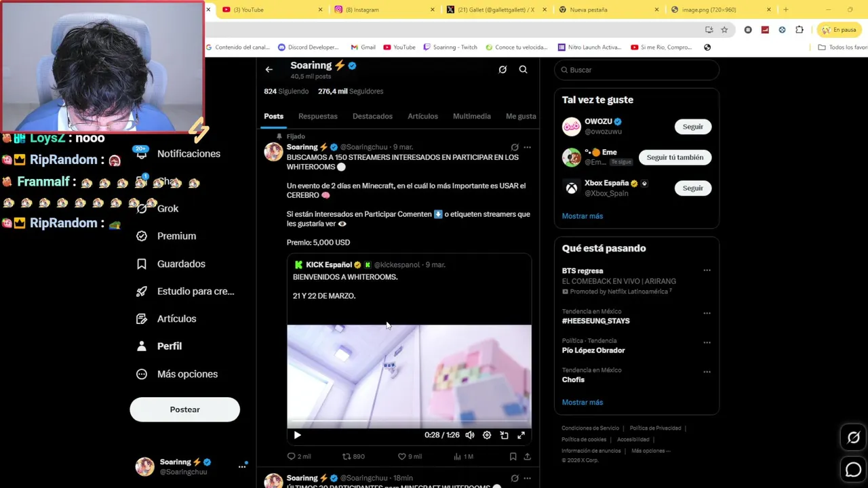This screenshot has width=868, height=488.
Task: Go back using the profile back arrow
Action: coord(269,69)
